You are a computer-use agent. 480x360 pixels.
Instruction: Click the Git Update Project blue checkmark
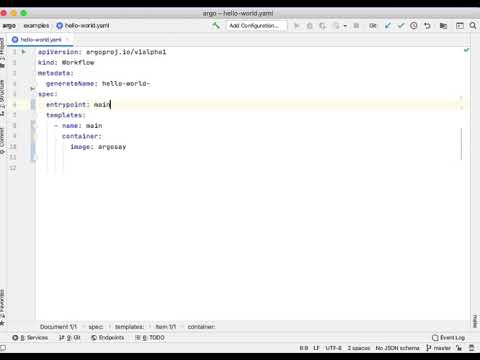388,26
